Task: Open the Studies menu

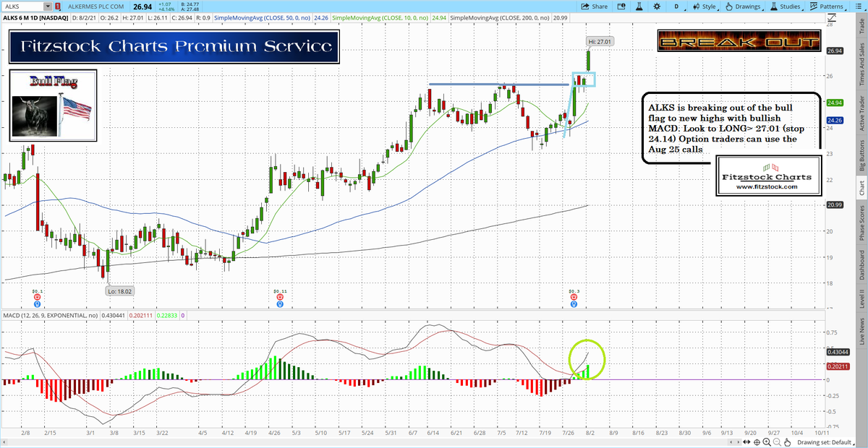Action: (x=785, y=6)
